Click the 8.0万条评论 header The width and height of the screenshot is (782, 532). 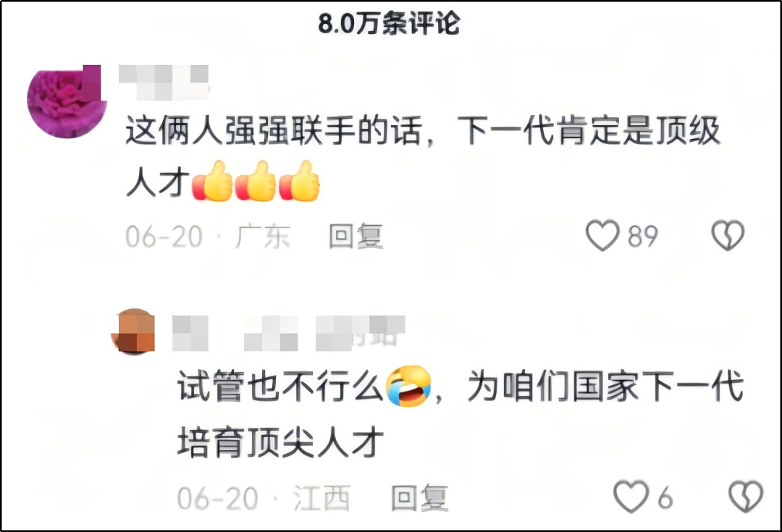click(x=389, y=23)
